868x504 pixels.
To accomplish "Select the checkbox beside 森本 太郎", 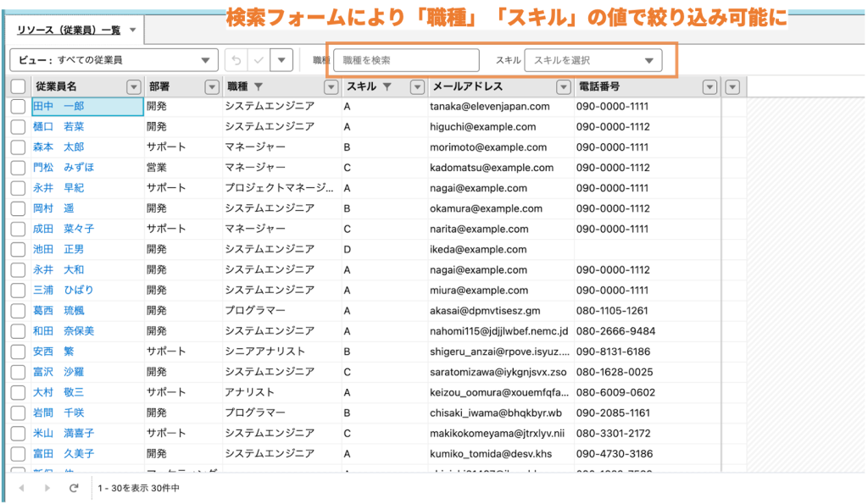I will click(18, 147).
